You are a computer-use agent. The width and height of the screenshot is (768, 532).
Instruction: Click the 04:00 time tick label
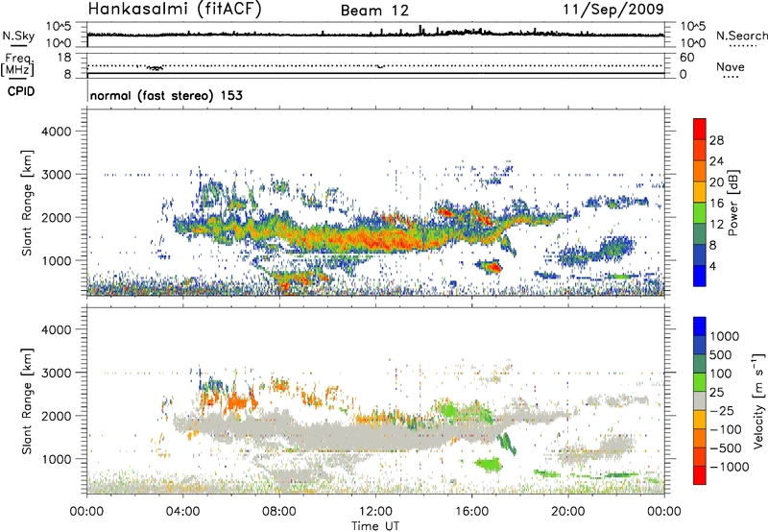(183, 512)
